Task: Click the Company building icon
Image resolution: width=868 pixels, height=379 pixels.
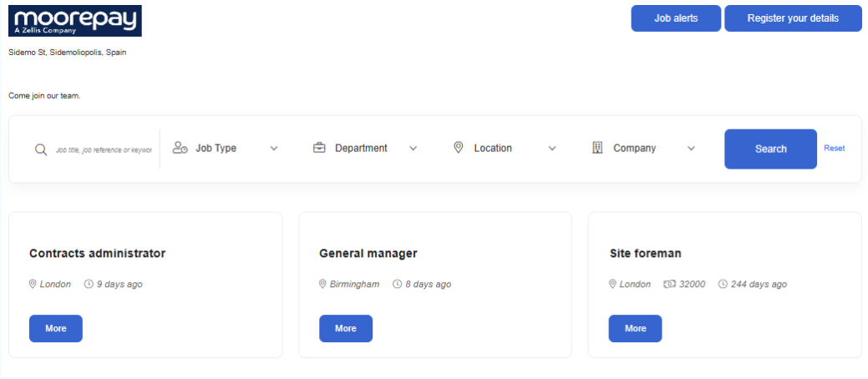Action: tap(597, 149)
